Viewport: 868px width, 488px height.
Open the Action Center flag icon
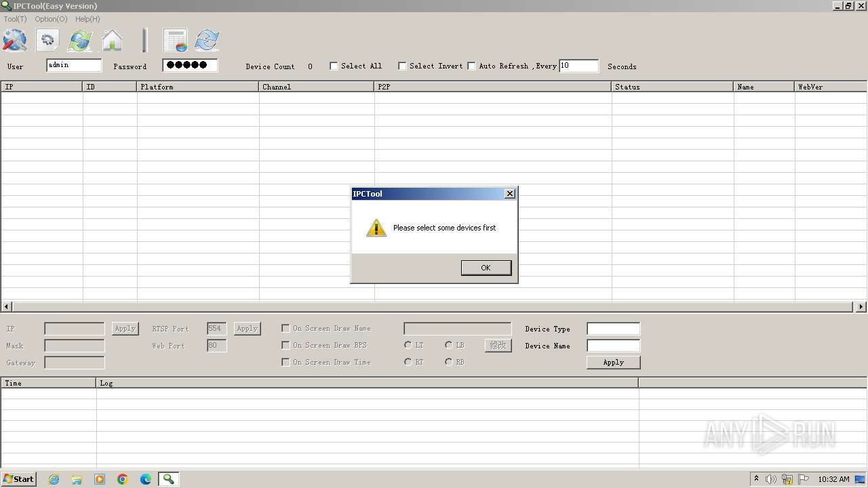tap(804, 479)
